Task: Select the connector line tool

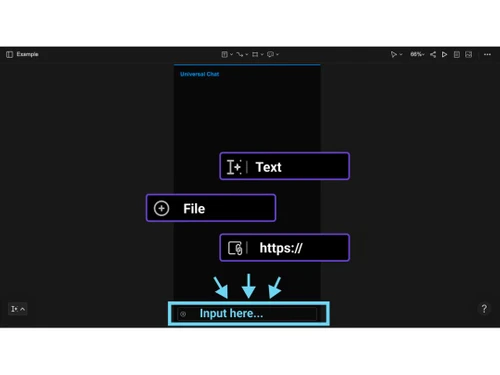Action: click(240, 54)
